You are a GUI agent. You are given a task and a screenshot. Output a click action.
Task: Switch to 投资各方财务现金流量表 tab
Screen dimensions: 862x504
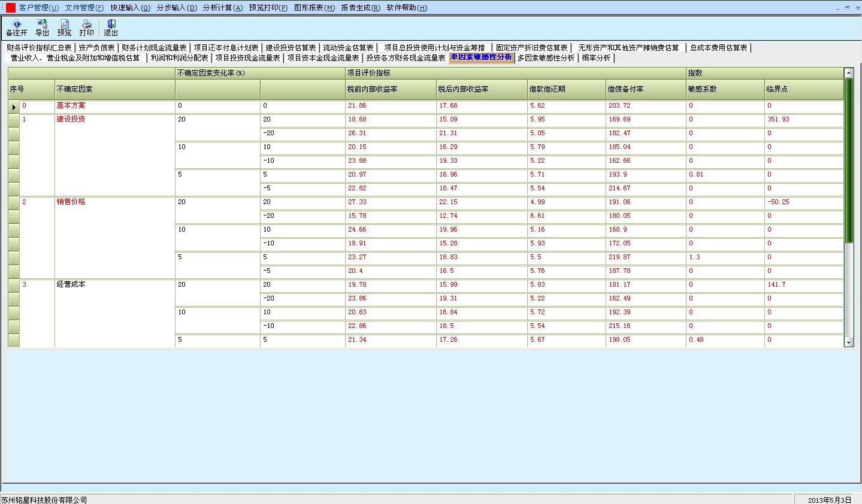point(406,58)
